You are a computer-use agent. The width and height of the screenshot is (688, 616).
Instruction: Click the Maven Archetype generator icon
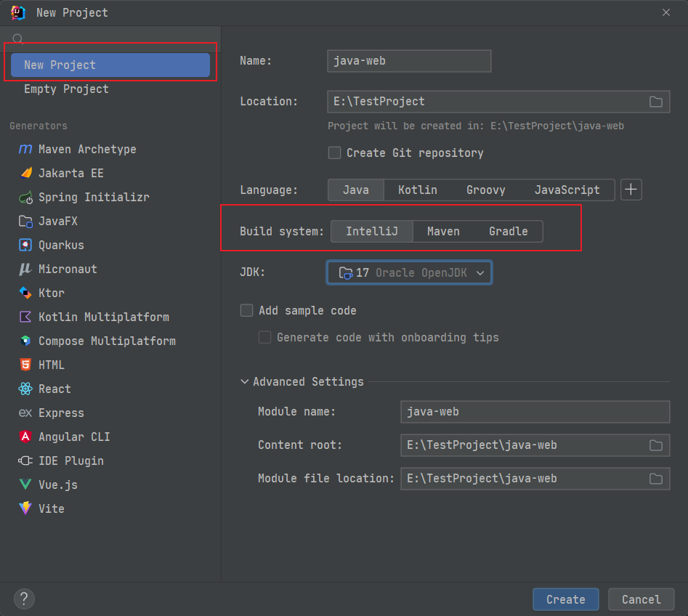[25, 149]
